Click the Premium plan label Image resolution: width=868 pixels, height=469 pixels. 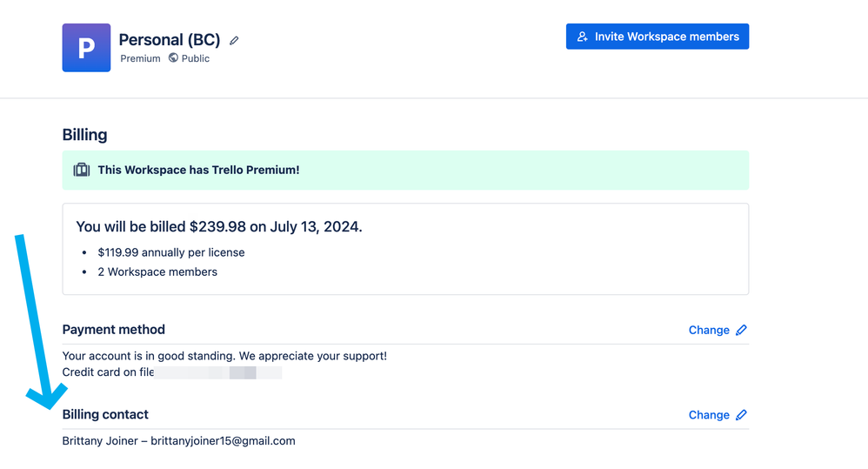[140, 58]
